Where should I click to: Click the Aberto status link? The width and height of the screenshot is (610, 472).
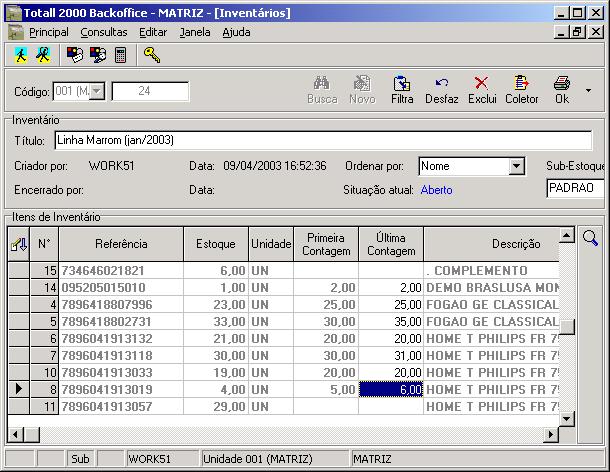pos(436,189)
